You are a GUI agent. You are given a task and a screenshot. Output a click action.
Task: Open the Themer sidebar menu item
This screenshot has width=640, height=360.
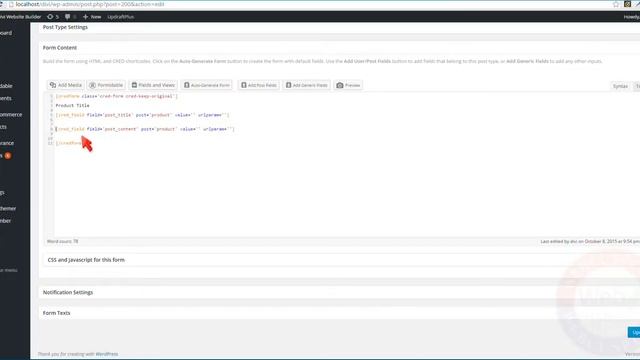(8, 209)
